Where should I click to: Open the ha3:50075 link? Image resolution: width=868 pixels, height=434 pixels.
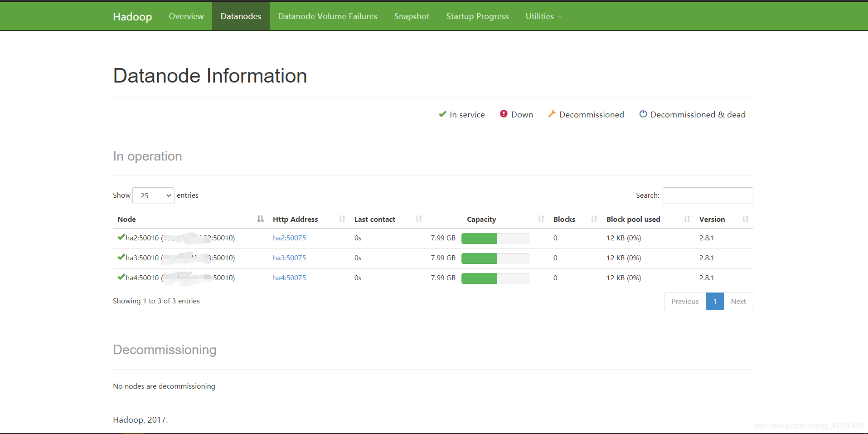pyautogui.click(x=289, y=258)
